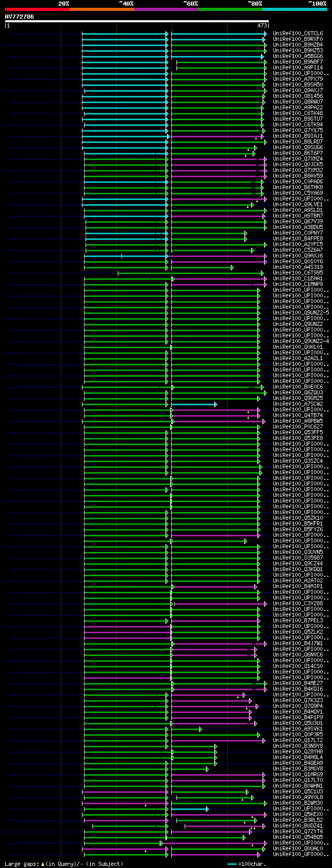Select the UniRef100_C6T995 label
332x868 pixels.
tap(298, 273)
